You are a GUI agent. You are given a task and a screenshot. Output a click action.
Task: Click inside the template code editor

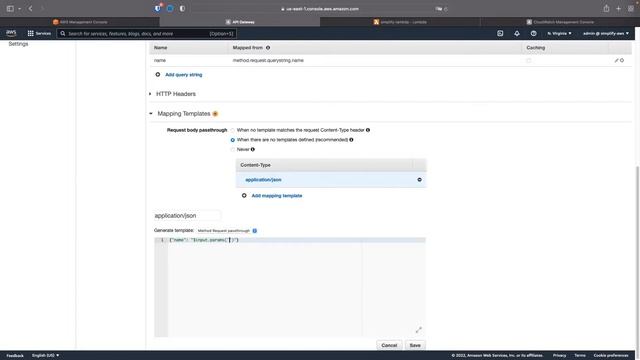pyautogui.click(x=296, y=288)
